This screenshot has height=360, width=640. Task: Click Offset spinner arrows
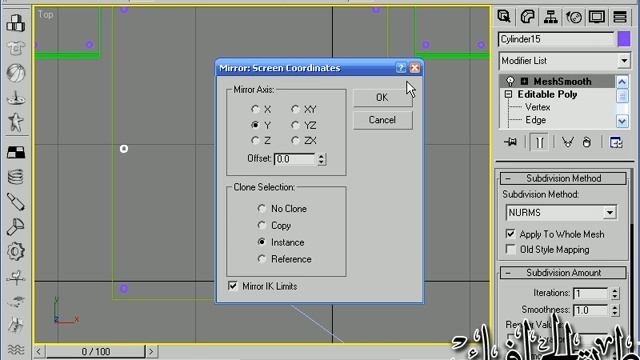(322, 159)
